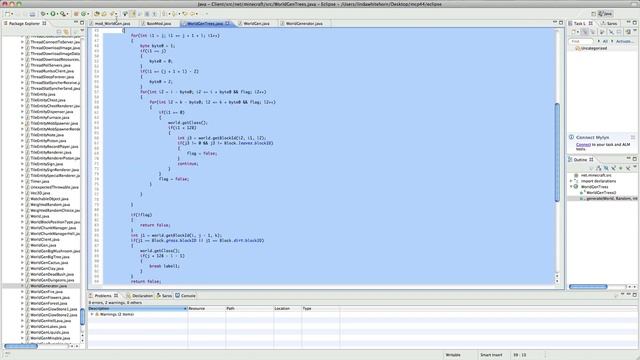Click the Open Task toolbar icon
The width and height of the screenshot is (640, 360).
104,13
